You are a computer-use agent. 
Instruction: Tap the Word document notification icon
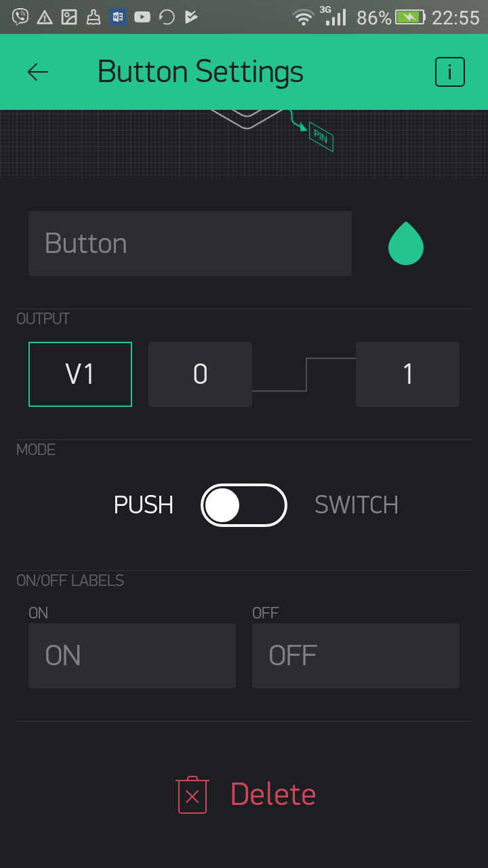[x=118, y=17]
